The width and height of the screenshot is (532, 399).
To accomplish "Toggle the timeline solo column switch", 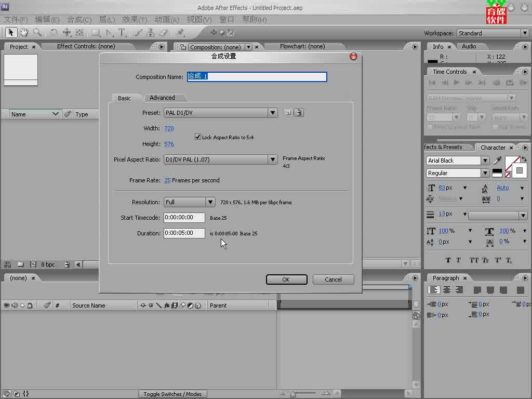I will pos(22,305).
